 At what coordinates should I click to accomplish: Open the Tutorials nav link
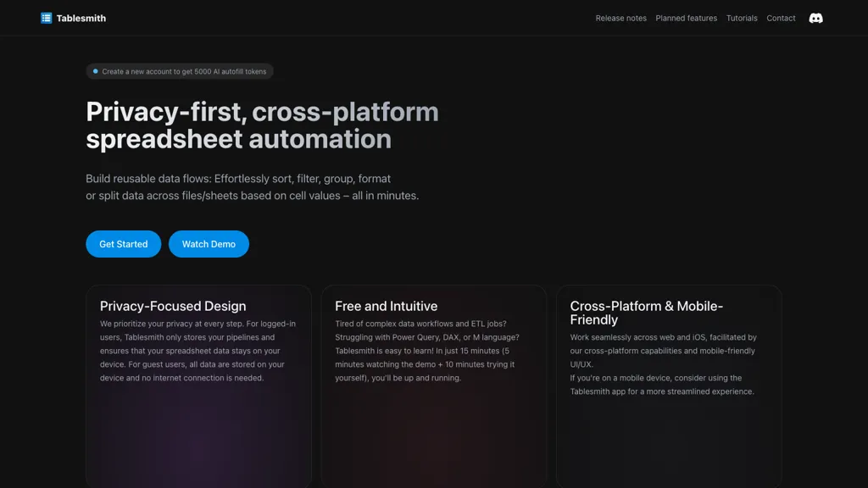(741, 19)
